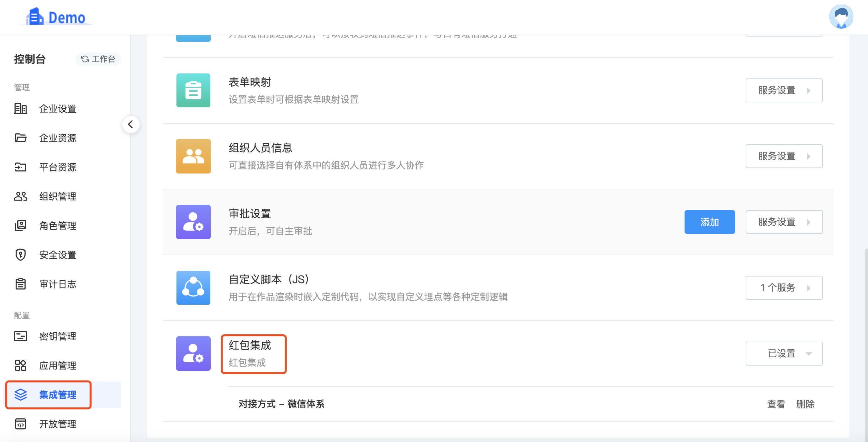Click the 对接方式 – 微信体系 row
The image size is (868, 442).
[530, 404]
